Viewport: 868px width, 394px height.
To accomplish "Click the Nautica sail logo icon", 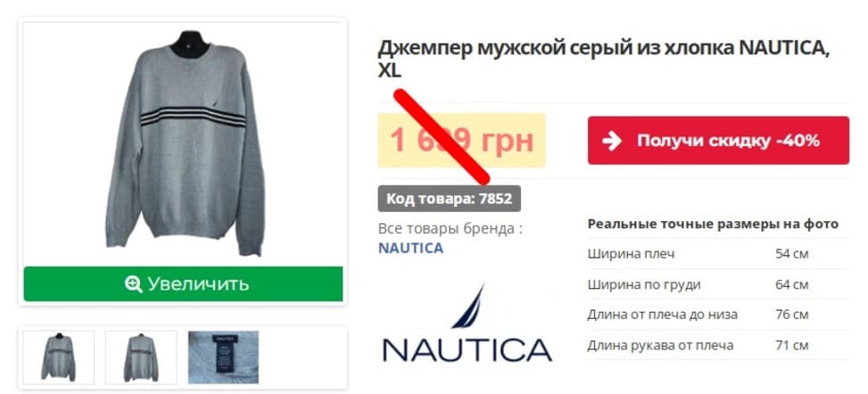I will (x=469, y=306).
